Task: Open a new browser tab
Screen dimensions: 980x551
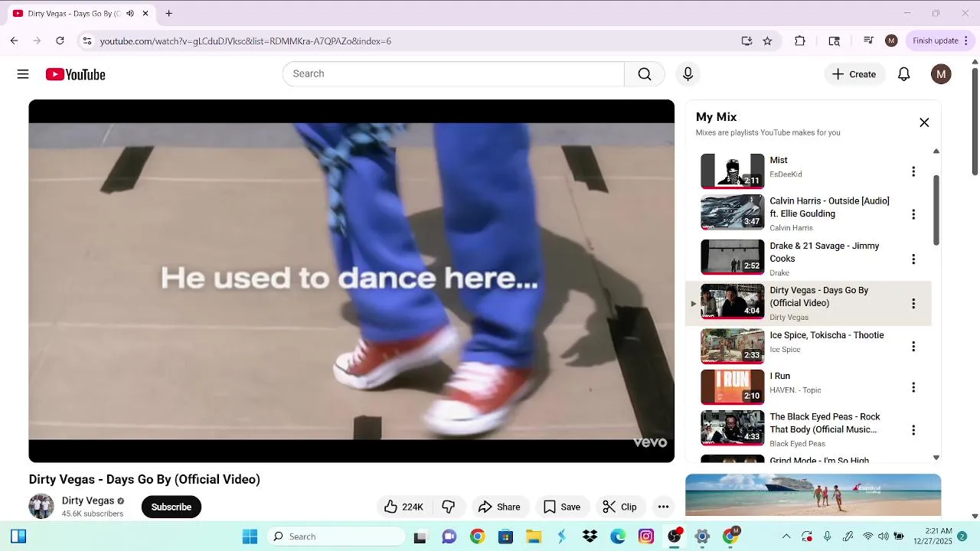Action: pos(168,13)
